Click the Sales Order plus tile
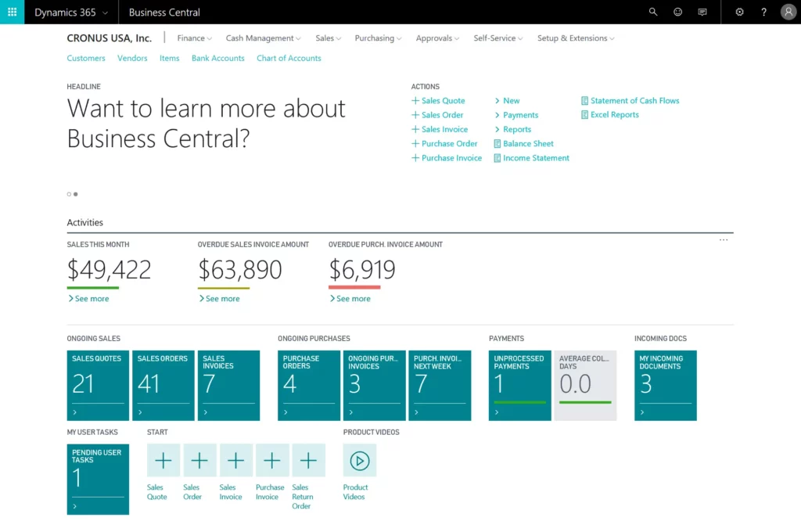The width and height of the screenshot is (801, 532). coord(199,461)
